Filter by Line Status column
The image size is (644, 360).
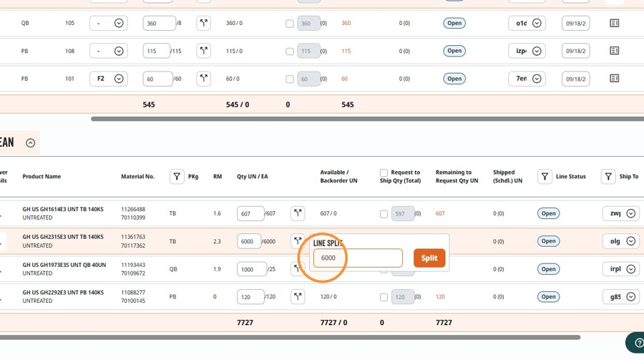click(x=545, y=177)
